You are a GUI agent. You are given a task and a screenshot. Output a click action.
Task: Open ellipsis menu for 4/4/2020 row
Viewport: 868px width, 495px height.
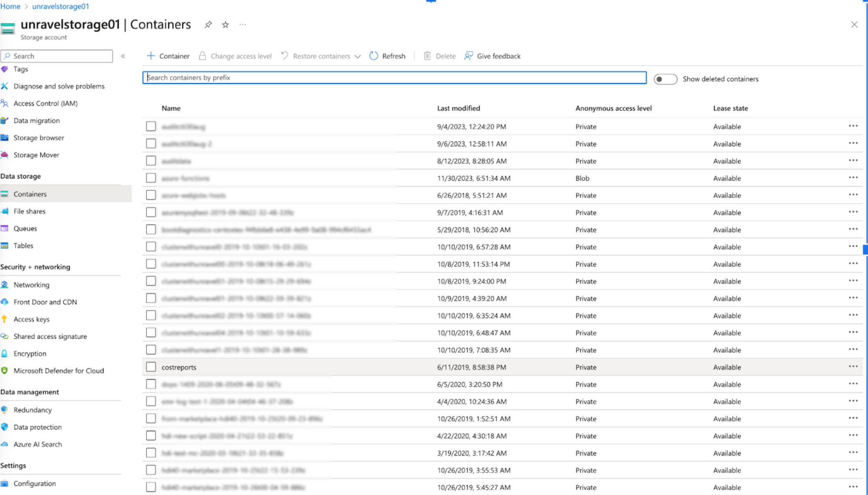[853, 401]
